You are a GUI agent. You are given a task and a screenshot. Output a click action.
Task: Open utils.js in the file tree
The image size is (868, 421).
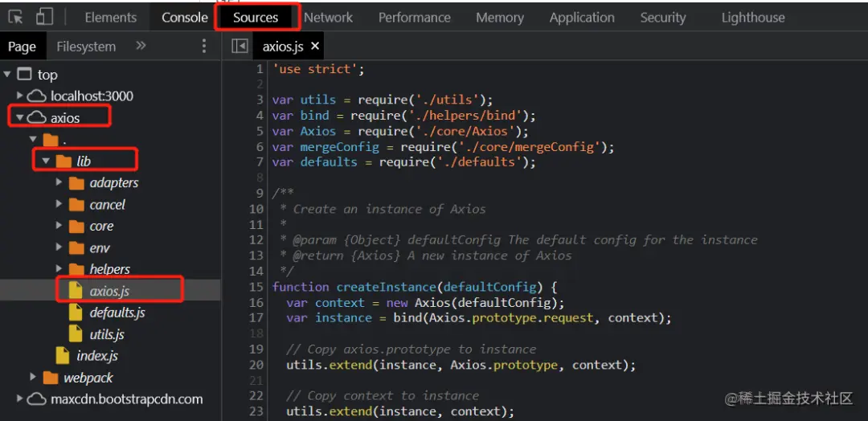pos(107,334)
